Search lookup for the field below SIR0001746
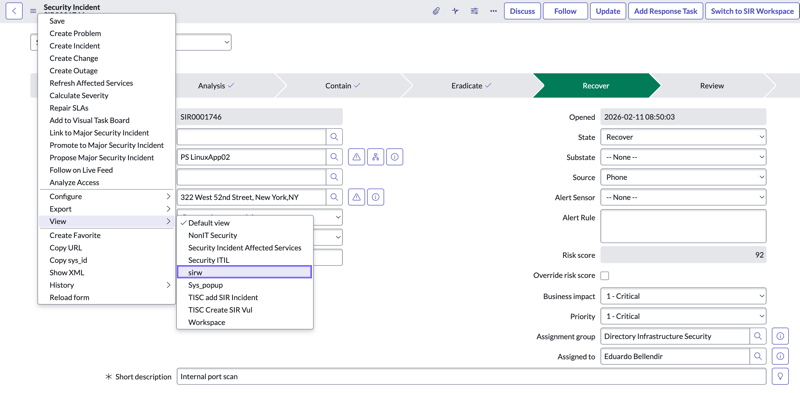This screenshot has width=800, height=393. coord(334,137)
